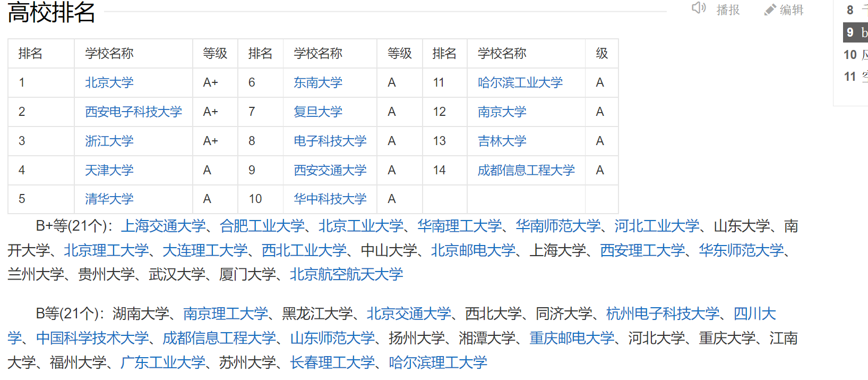Open the 北京邮电大学 link
This screenshot has width=868, height=380.
point(474,250)
